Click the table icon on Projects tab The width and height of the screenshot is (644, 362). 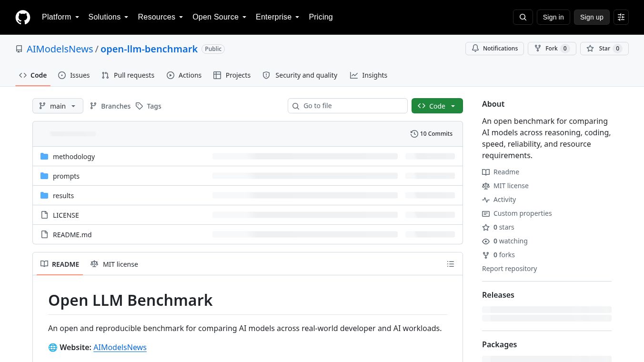(217, 75)
